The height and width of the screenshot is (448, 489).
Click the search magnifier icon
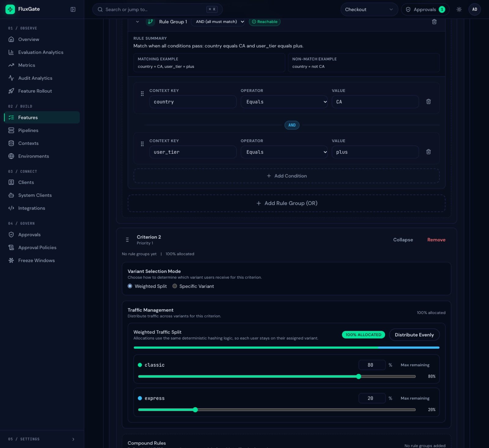(100, 9)
